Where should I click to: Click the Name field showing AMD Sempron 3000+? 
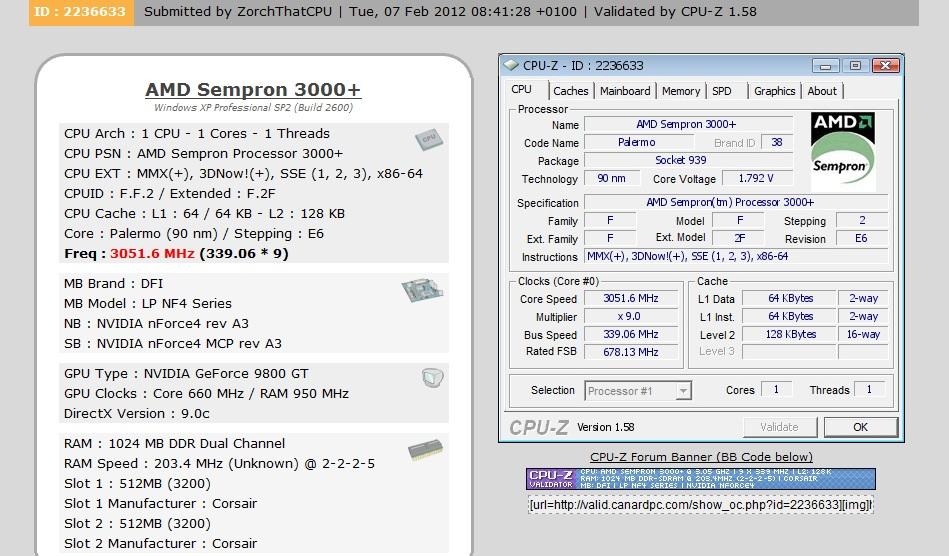(688, 124)
